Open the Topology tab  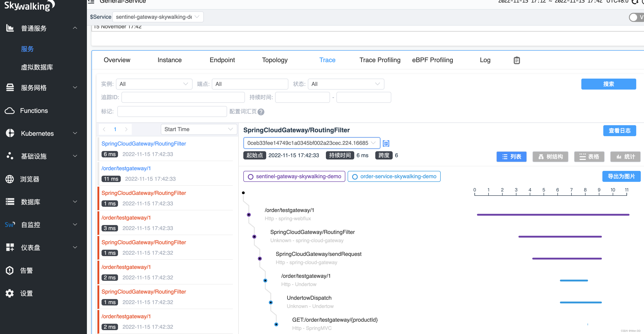click(x=275, y=60)
